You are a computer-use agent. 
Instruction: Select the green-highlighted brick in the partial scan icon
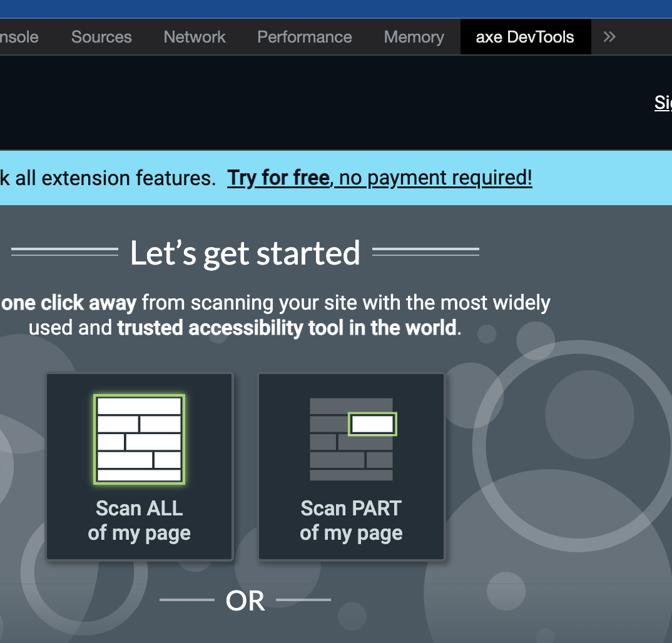point(373,423)
